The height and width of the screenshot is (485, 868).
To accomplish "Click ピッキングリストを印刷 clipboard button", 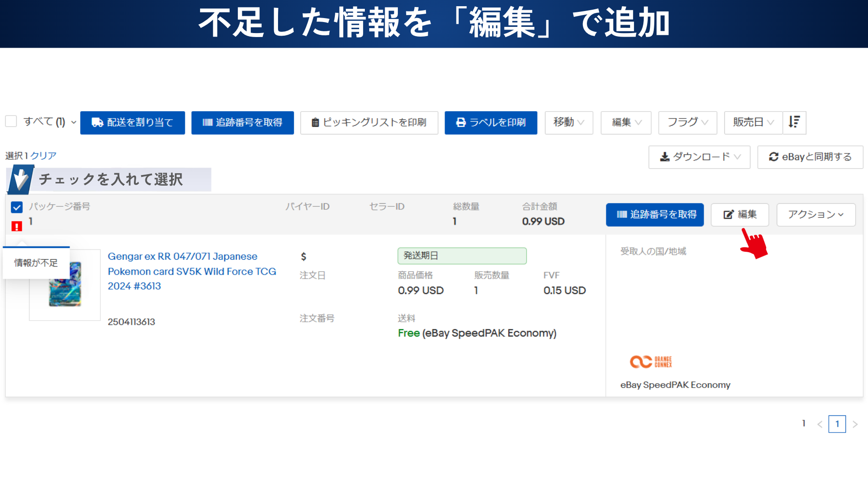I will [369, 123].
